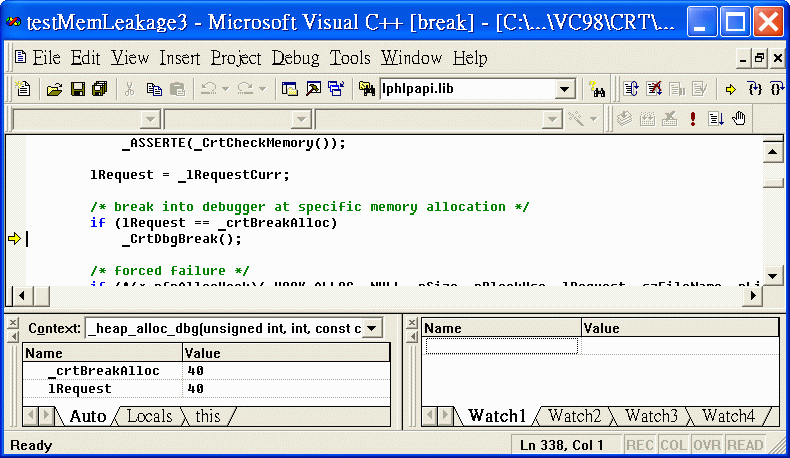This screenshot has width=790, height=458.
Task: Click the WizardBar magic wand action icon
Action: tap(576, 119)
